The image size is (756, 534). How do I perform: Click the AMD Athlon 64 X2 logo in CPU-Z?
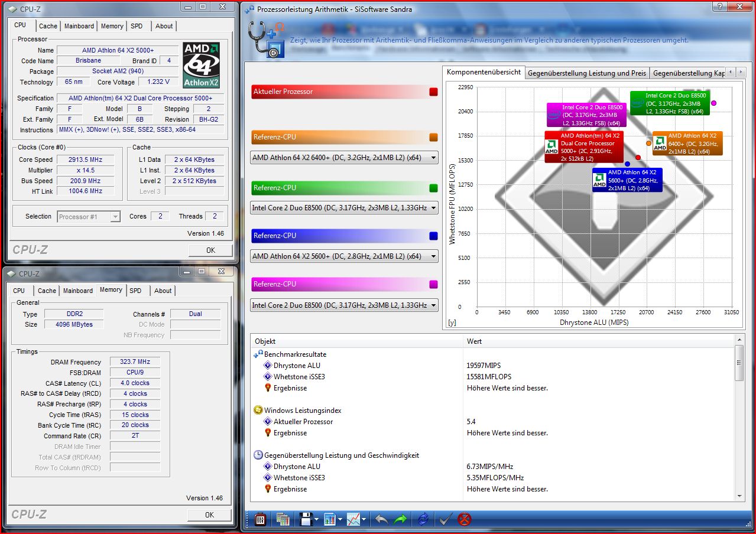coord(202,65)
